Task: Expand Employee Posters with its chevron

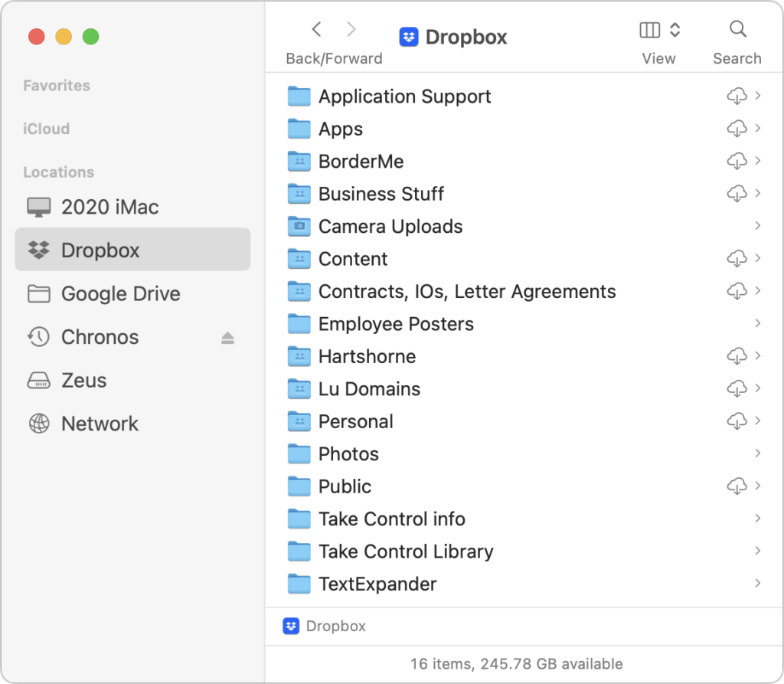Action: (758, 323)
